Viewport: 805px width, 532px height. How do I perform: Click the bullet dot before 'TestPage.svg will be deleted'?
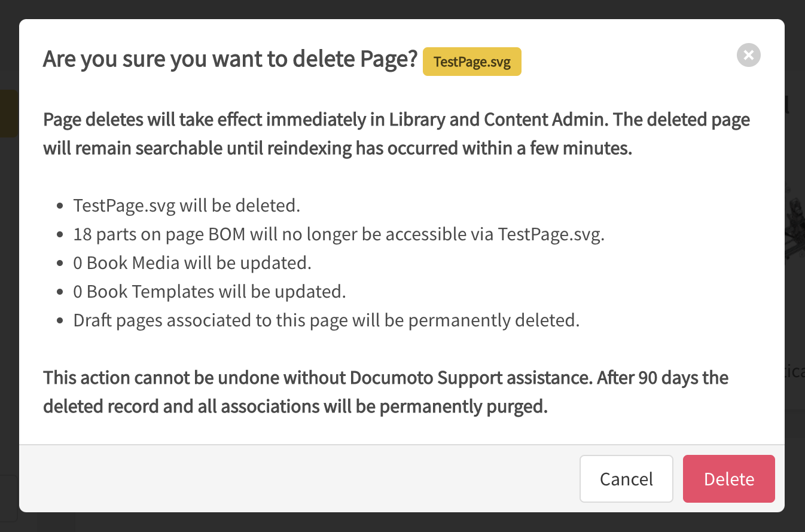[x=60, y=206]
